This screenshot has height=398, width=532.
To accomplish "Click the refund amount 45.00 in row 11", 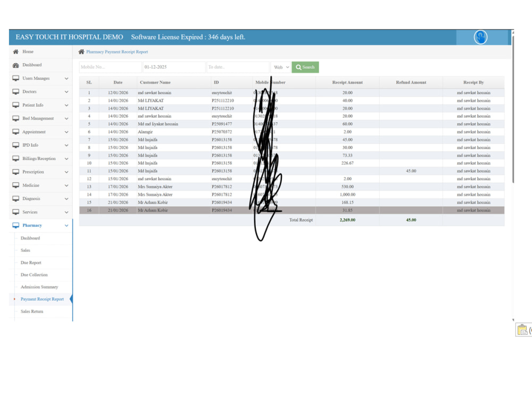I will (x=411, y=171).
